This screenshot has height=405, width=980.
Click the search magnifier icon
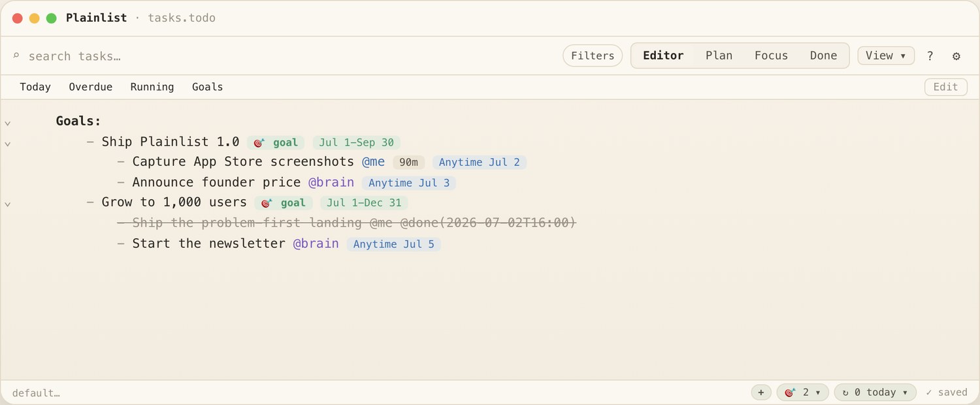tap(16, 56)
